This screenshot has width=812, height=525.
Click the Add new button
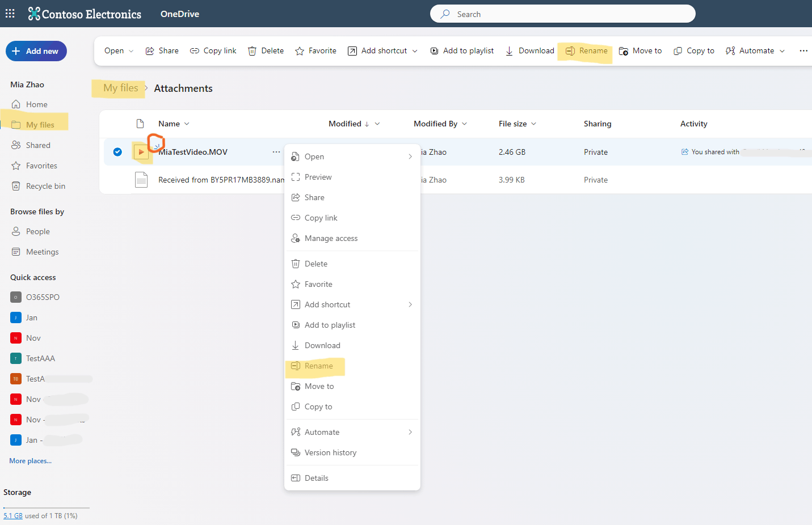[36, 51]
